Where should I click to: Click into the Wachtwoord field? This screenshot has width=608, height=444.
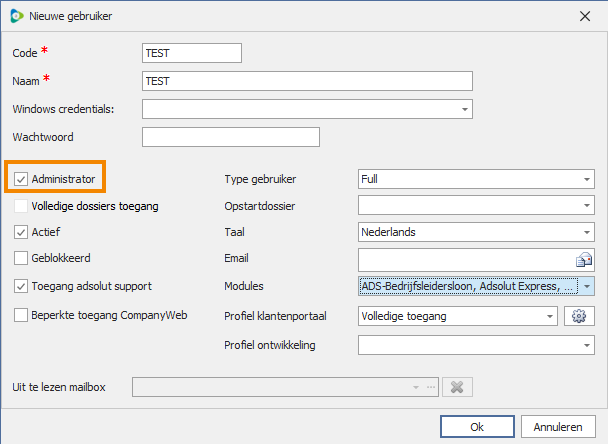coord(231,137)
